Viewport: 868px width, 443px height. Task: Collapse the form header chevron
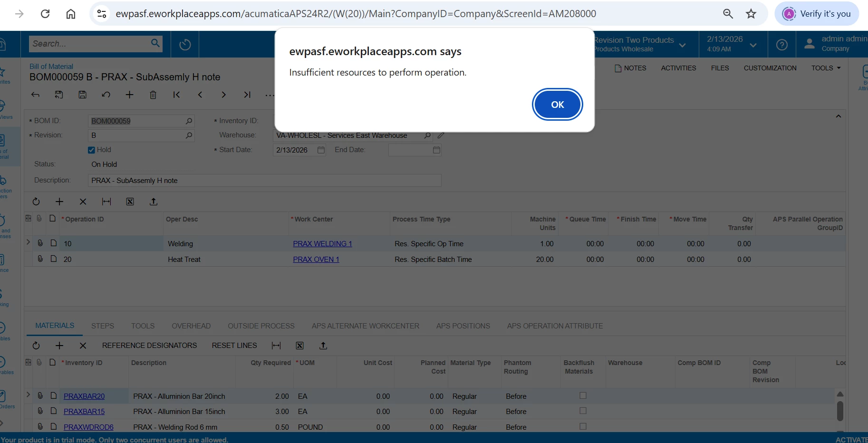click(839, 116)
